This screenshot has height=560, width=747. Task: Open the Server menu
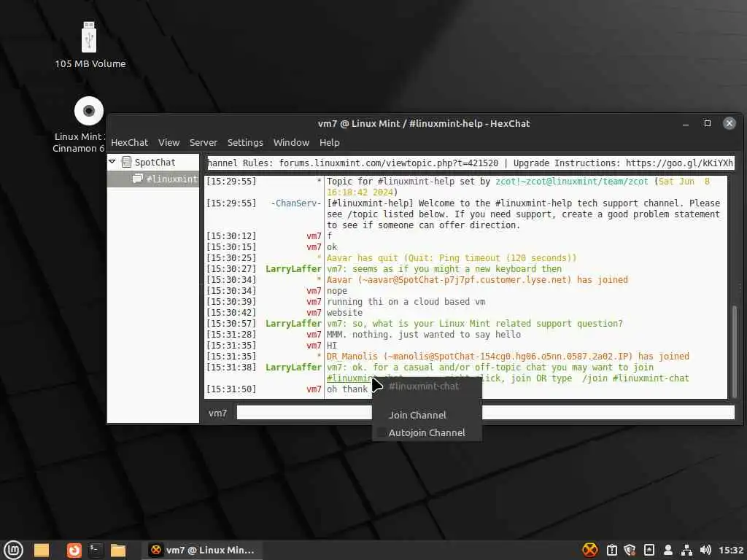click(x=203, y=142)
